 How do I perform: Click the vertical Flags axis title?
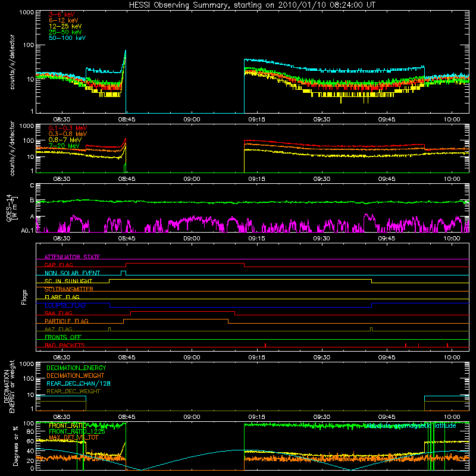coord(24,297)
